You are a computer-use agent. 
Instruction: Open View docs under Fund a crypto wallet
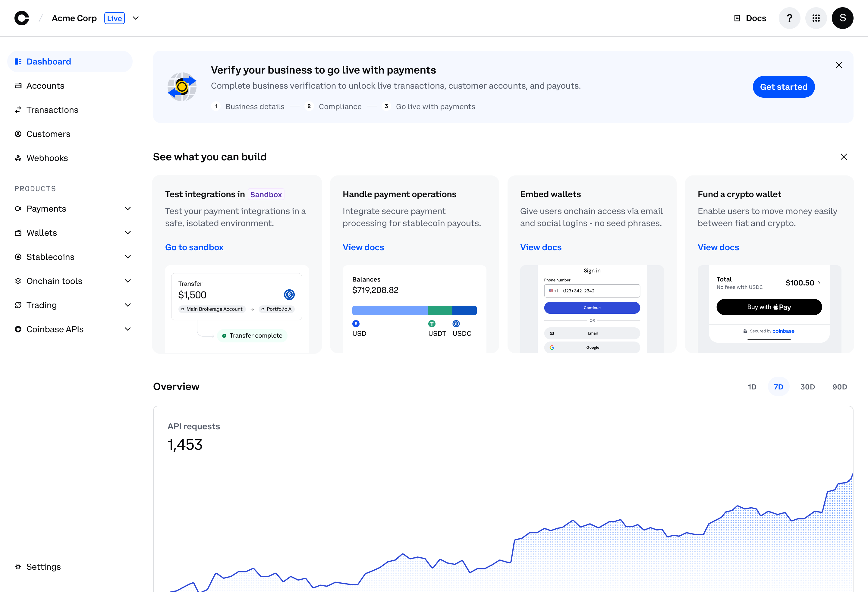pyautogui.click(x=718, y=247)
